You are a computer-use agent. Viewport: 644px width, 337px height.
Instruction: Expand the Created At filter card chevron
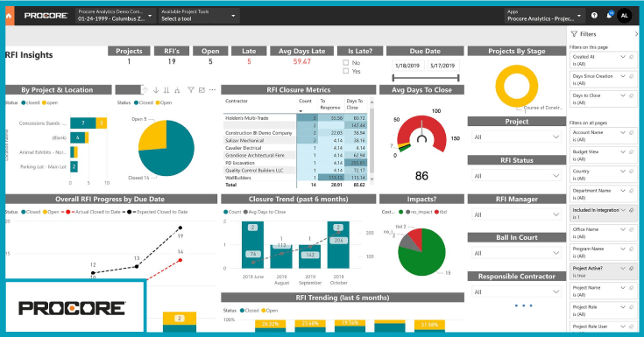pos(623,57)
